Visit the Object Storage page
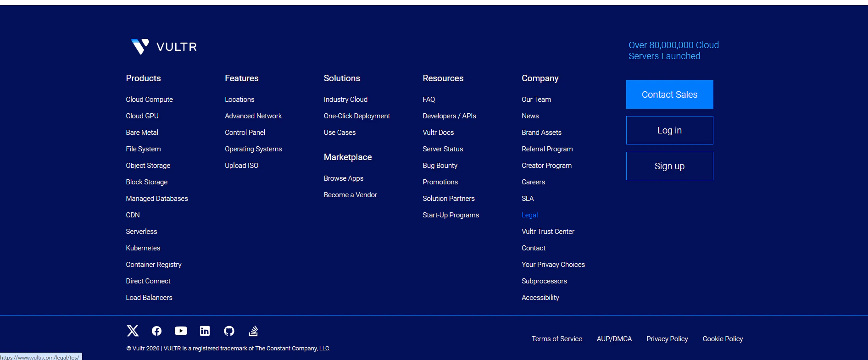Viewport: 868px width, 360px height. [148, 166]
